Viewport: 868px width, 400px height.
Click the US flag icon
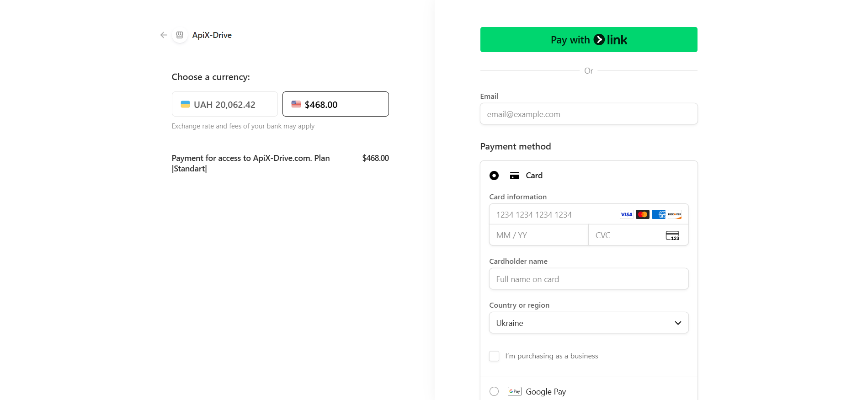[x=296, y=104]
